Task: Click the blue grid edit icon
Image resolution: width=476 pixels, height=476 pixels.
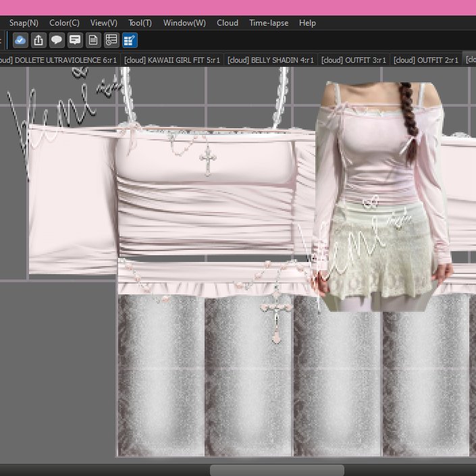Action: pyautogui.click(x=130, y=41)
